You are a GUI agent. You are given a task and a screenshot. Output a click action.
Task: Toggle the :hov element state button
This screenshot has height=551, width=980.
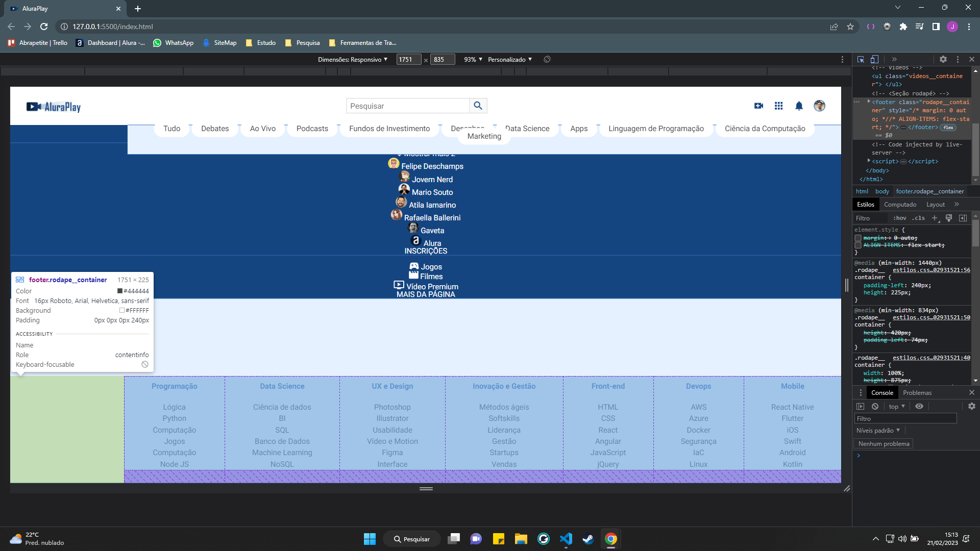coord(900,218)
